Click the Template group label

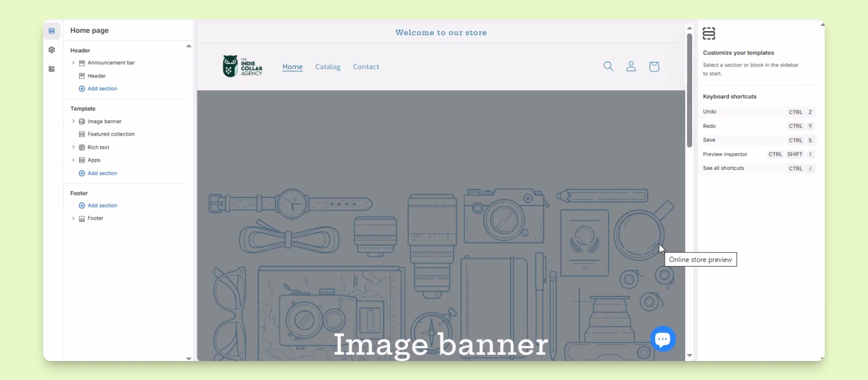83,109
